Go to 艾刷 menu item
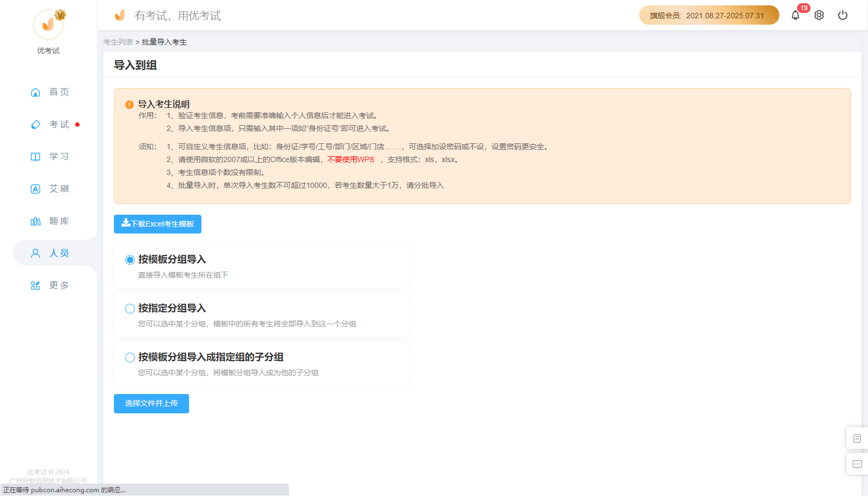 pyautogui.click(x=59, y=188)
